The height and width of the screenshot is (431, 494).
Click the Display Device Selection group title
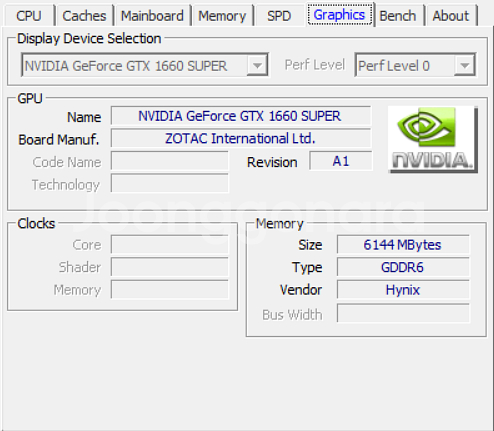(x=89, y=39)
